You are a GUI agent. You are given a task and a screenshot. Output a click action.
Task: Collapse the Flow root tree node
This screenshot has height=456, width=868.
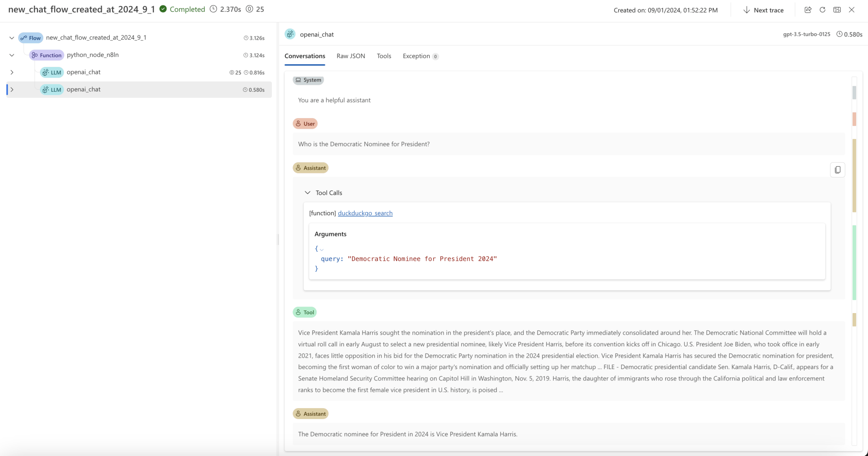[12, 38]
